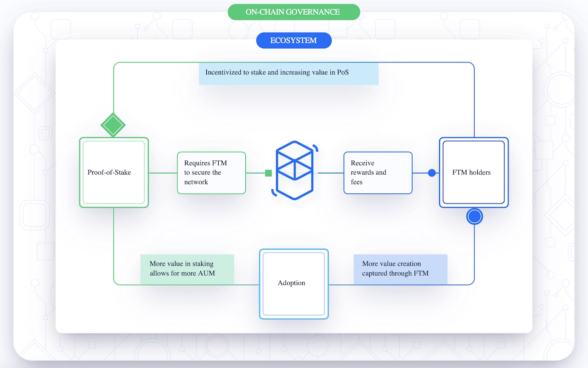Viewport: 588px width, 368px height.
Task: Select the Proof-of-Stake node box
Action: click(114, 173)
